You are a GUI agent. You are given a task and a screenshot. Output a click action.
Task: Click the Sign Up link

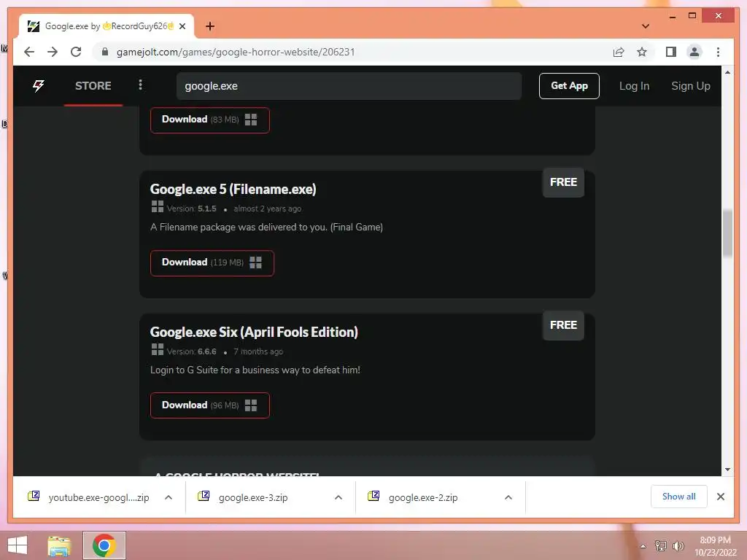[x=690, y=86]
